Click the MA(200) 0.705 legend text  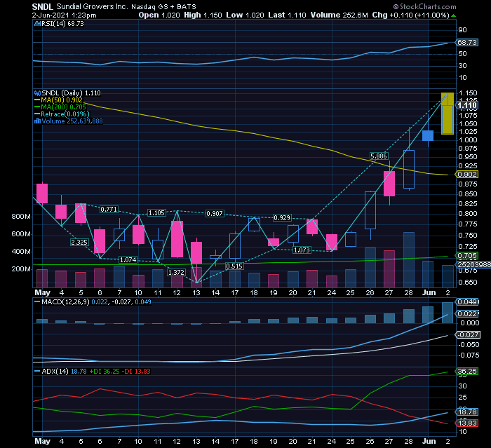(x=63, y=107)
